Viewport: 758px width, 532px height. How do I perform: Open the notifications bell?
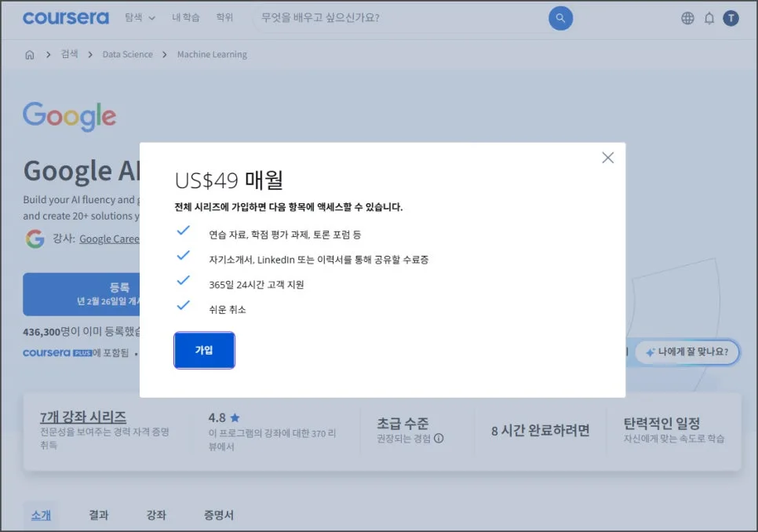pyautogui.click(x=709, y=18)
